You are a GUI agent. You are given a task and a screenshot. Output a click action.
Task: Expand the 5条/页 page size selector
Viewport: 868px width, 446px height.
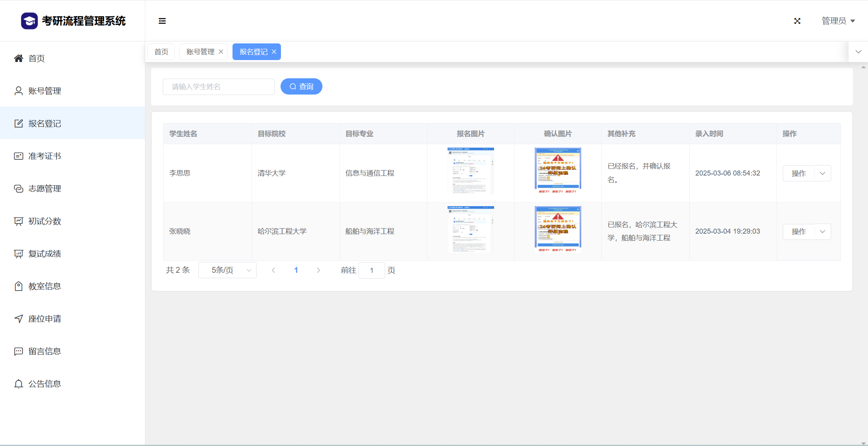point(227,270)
